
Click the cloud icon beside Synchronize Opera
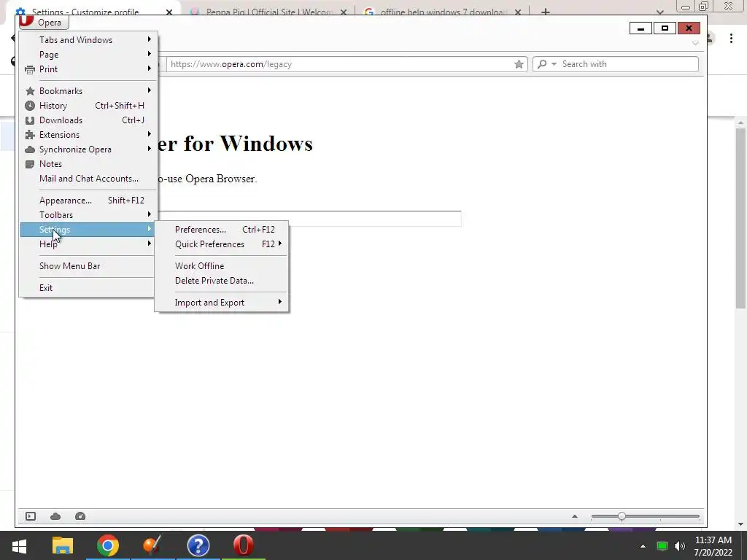(29, 149)
